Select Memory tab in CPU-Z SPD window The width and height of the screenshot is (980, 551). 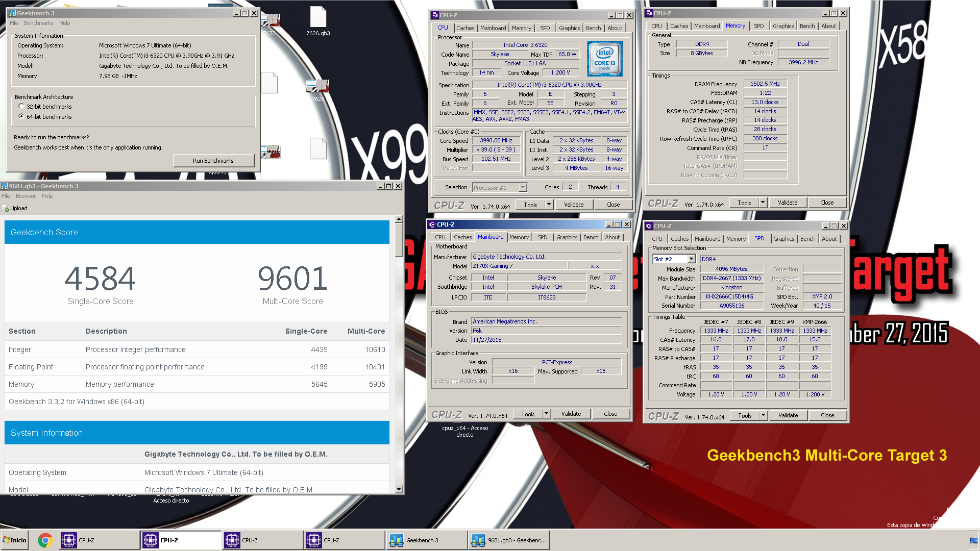coord(736,239)
